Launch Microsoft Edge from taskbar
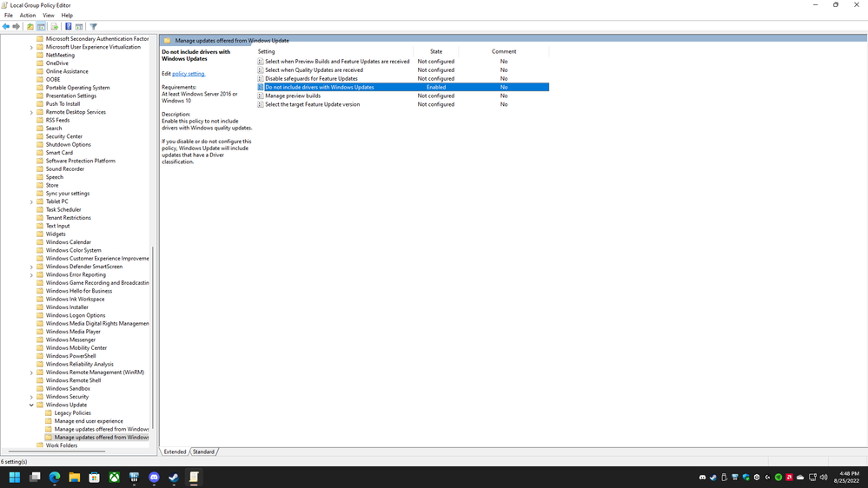The height and width of the screenshot is (488, 868). [55, 478]
